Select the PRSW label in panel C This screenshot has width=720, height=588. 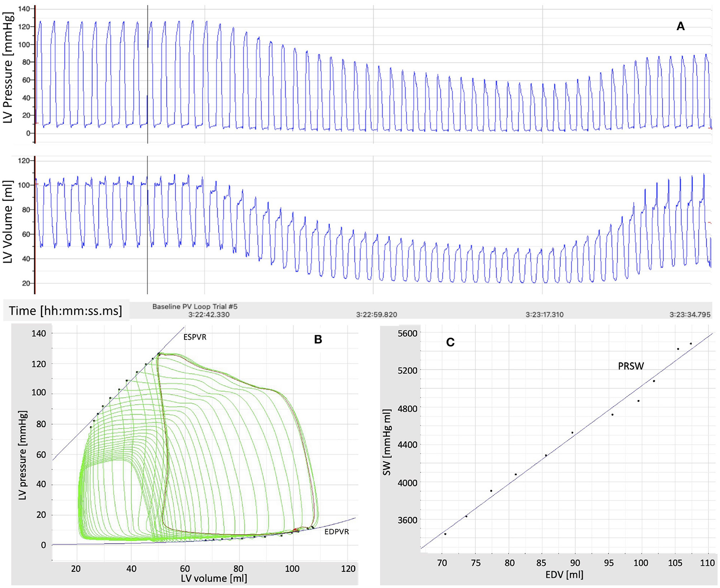coord(631,366)
